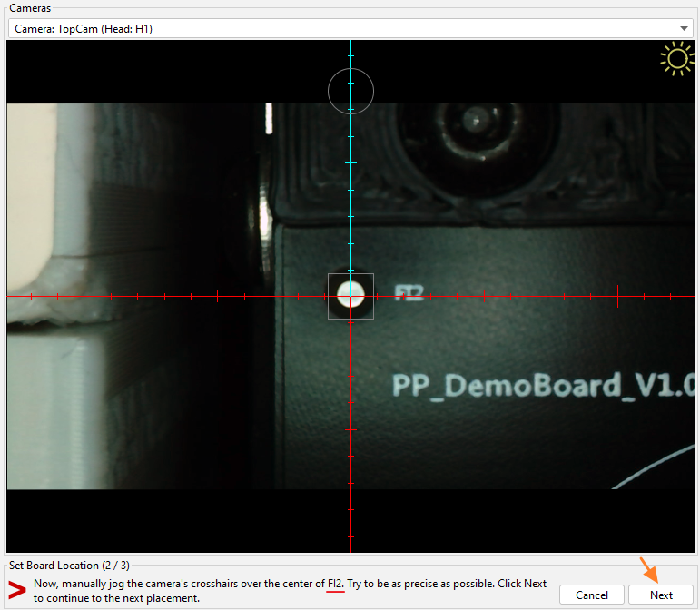Click the Cameras panel heading
This screenshot has width=700, height=610.
[x=30, y=8]
